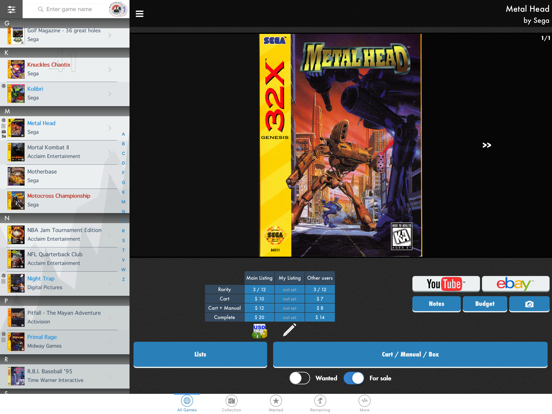Screen dimensions: 552x414
Task: Click the pencil edit icon
Action: 289,330
